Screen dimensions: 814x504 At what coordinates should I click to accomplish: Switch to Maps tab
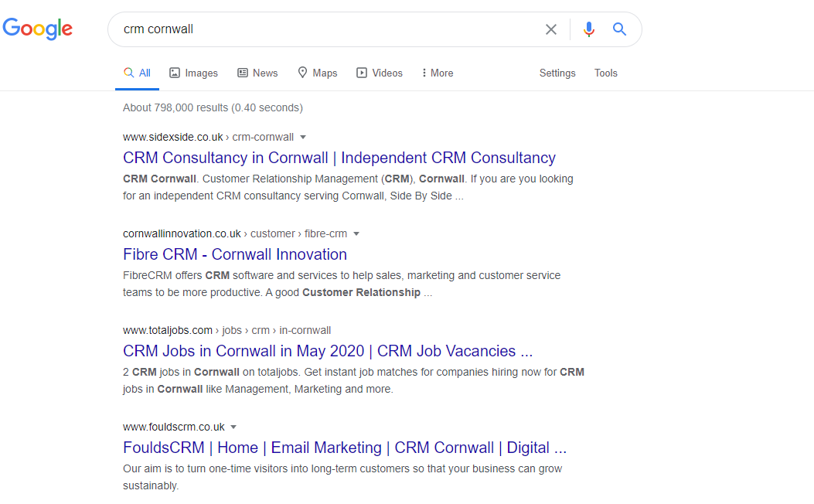click(317, 73)
